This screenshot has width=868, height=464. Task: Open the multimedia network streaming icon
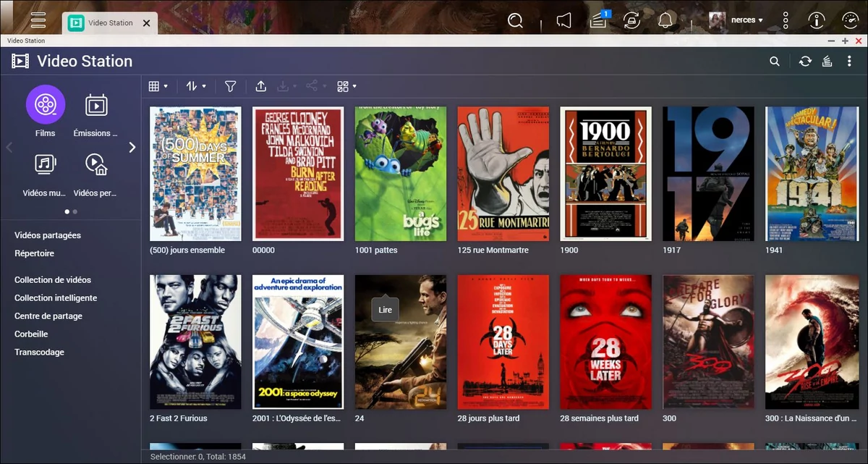click(x=827, y=62)
